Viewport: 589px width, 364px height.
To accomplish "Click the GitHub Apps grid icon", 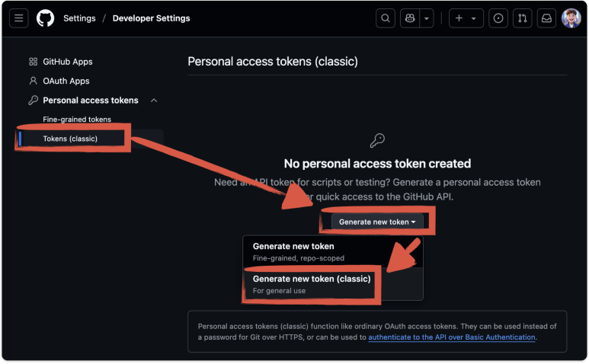I will (x=33, y=62).
